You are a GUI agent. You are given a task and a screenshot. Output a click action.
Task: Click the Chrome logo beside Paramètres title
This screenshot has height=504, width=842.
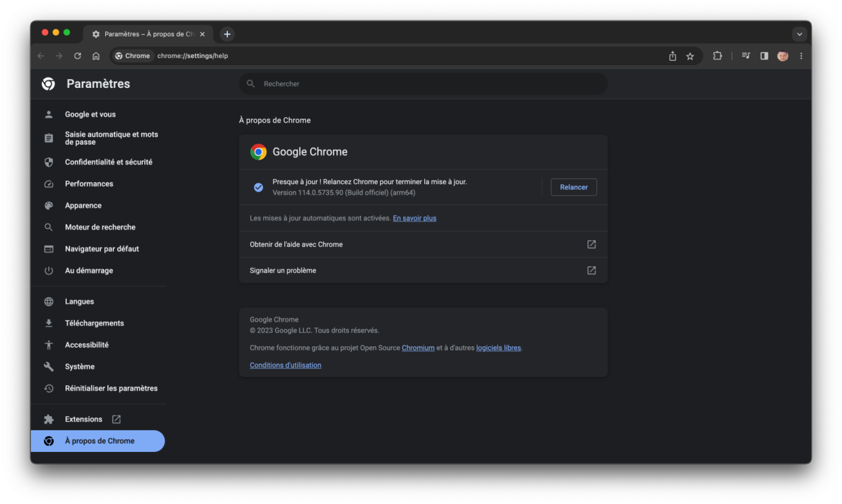[x=48, y=84]
